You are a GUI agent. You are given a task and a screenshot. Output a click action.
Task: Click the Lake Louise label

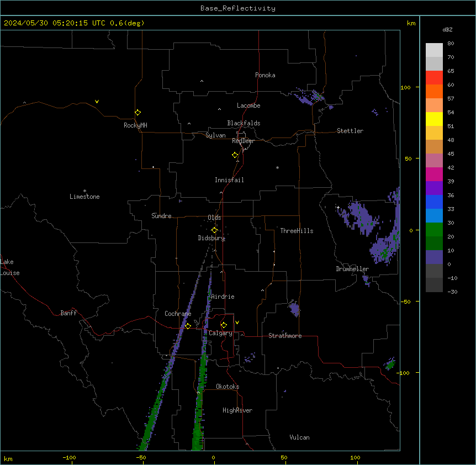pyautogui.click(x=10, y=267)
